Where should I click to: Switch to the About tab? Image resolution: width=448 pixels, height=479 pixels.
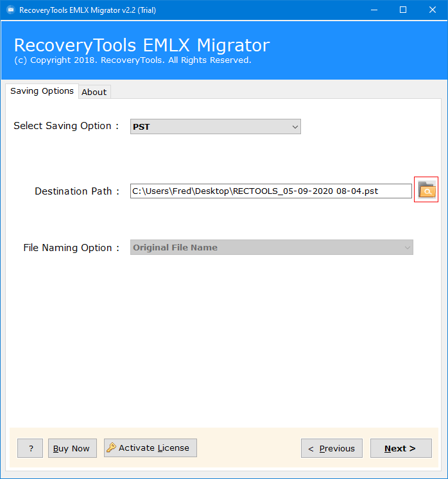click(94, 92)
